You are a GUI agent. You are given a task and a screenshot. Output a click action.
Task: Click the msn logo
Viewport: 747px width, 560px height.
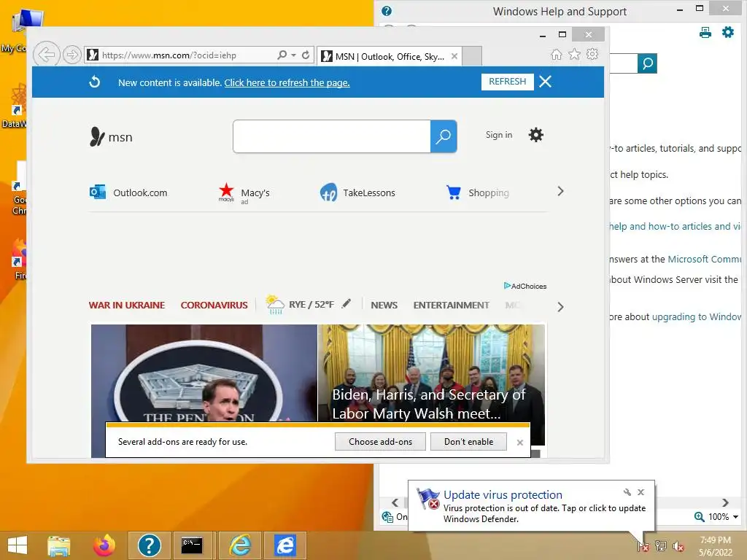click(111, 136)
